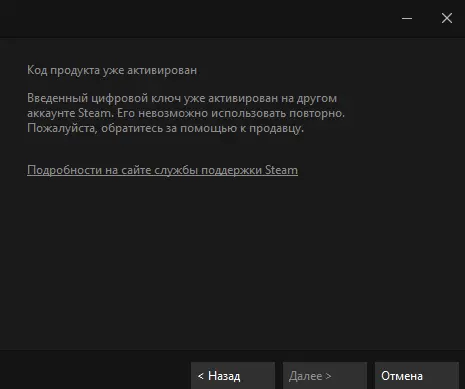Click the disabled 'Далее >' button

pyautogui.click(x=325, y=376)
